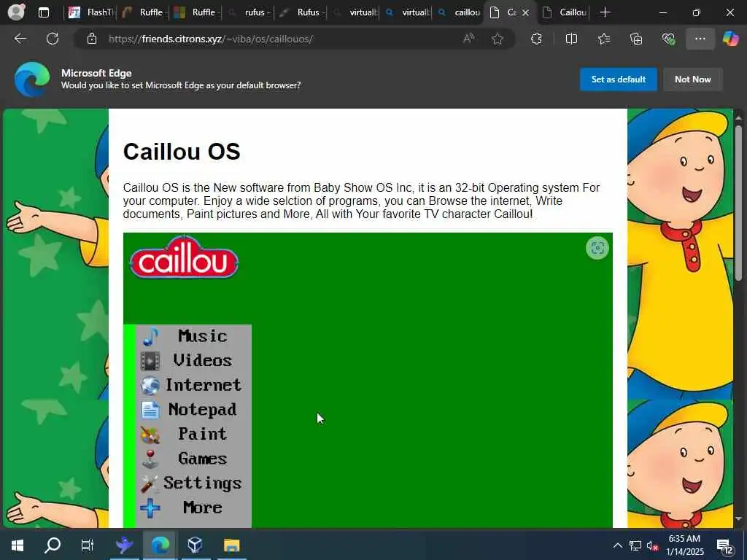Select the Games menu label

tap(203, 459)
